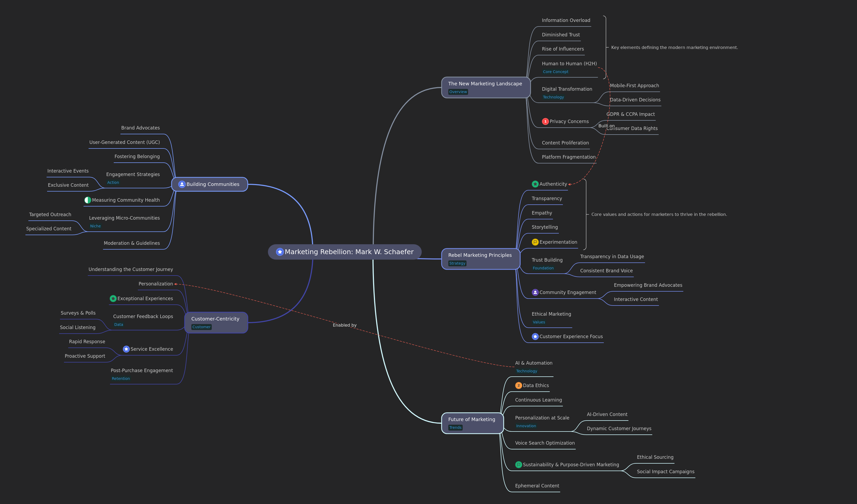Select the "Content Proliferation" subtopic

click(x=565, y=143)
